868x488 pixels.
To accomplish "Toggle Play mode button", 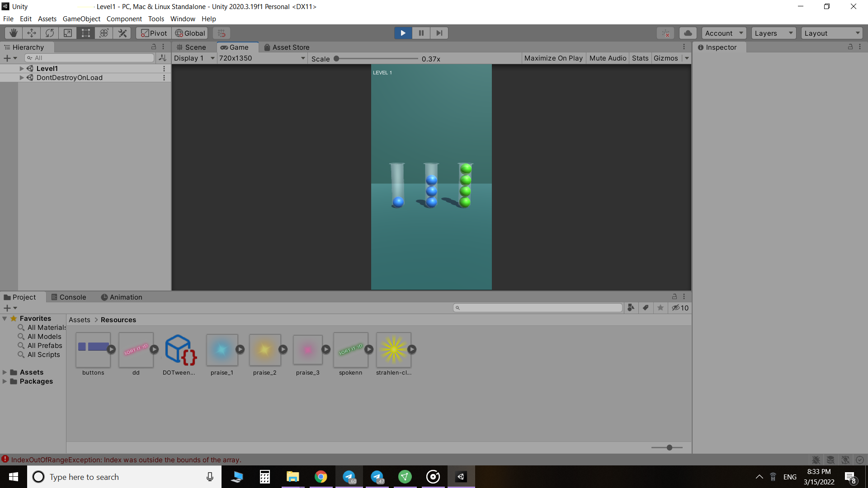I will point(403,33).
